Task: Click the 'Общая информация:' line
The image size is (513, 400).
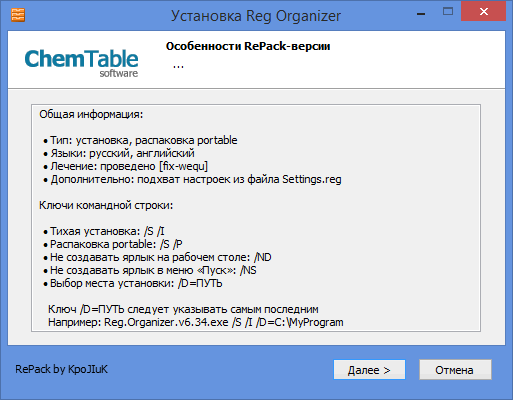Action: tap(91, 114)
